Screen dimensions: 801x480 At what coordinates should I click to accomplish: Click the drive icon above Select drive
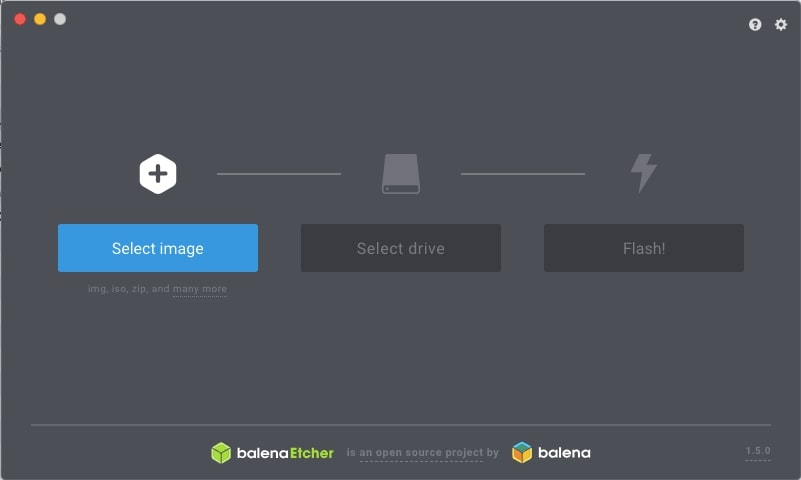coord(401,174)
